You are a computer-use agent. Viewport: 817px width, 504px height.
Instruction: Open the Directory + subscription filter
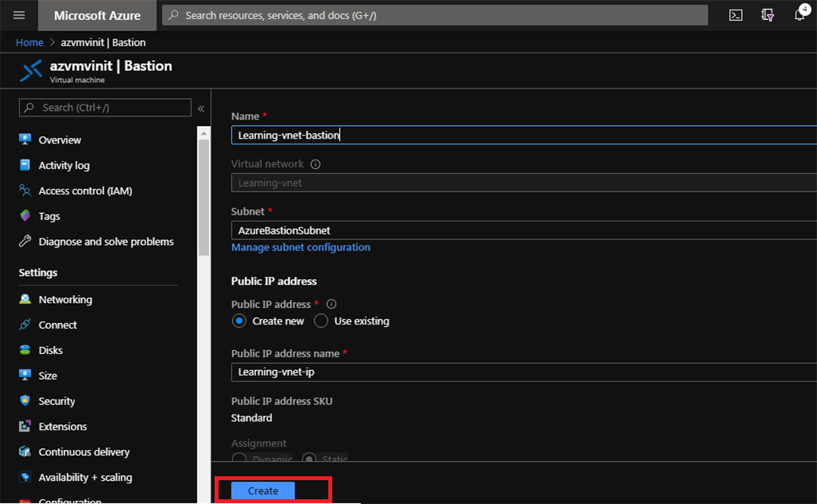click(767, 14)
